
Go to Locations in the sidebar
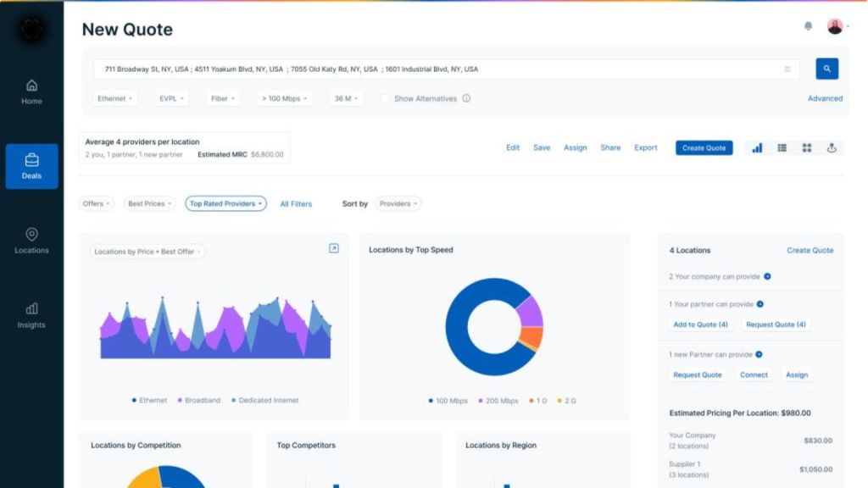(x=31, y=241)
